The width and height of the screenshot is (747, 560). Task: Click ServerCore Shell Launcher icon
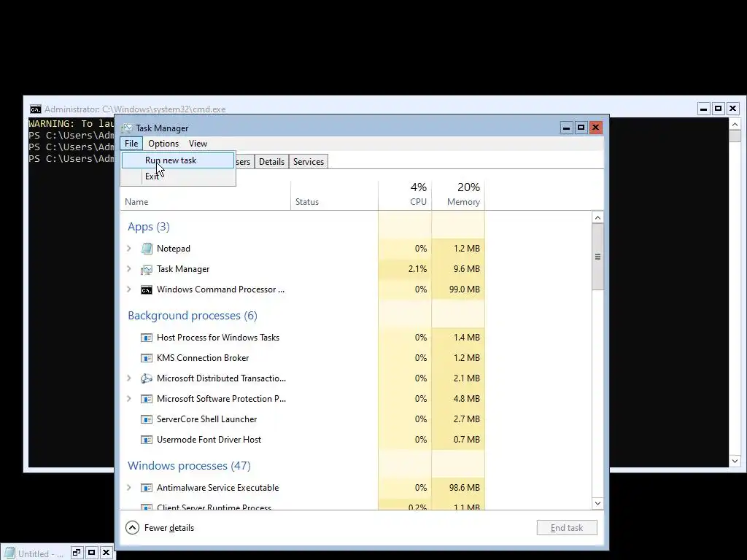[147, 419]
